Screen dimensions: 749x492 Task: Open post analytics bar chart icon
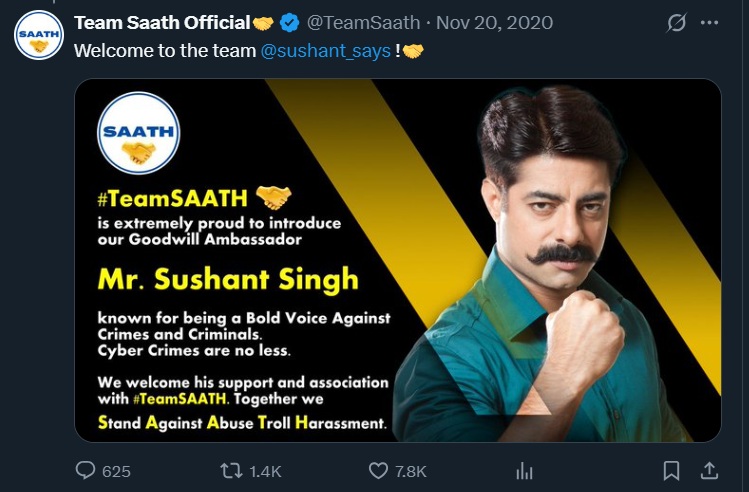523,470
